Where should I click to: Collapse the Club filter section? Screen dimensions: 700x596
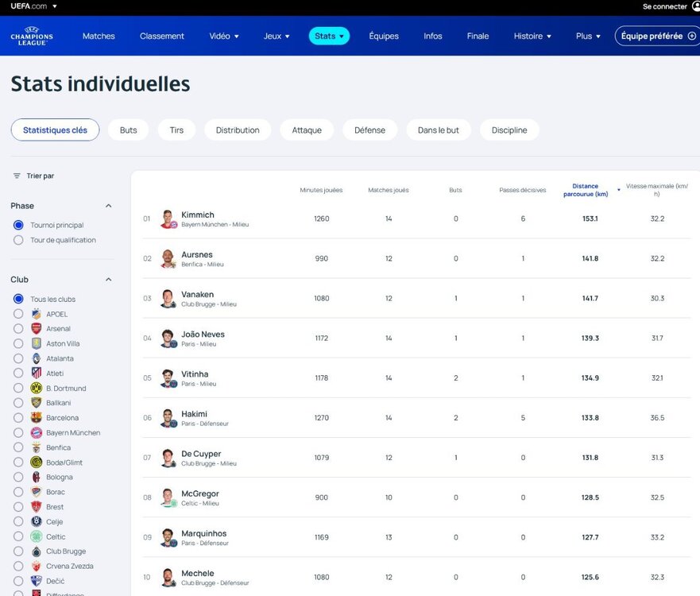point(109,280)
